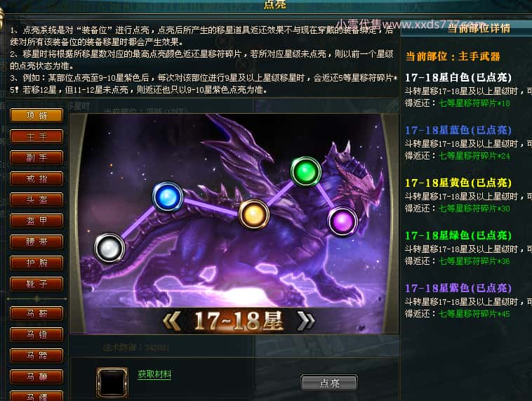Select the blue star orb

click(168, 197)
